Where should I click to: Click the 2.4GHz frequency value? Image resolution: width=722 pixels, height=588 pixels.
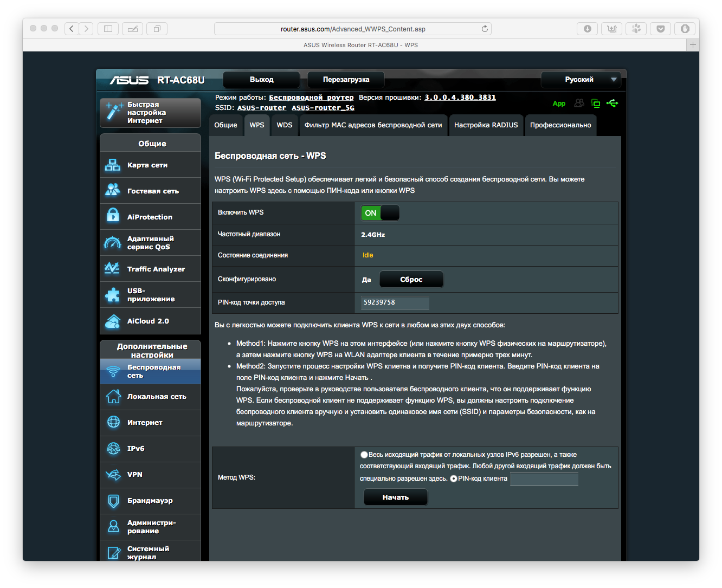coord(373,235)
